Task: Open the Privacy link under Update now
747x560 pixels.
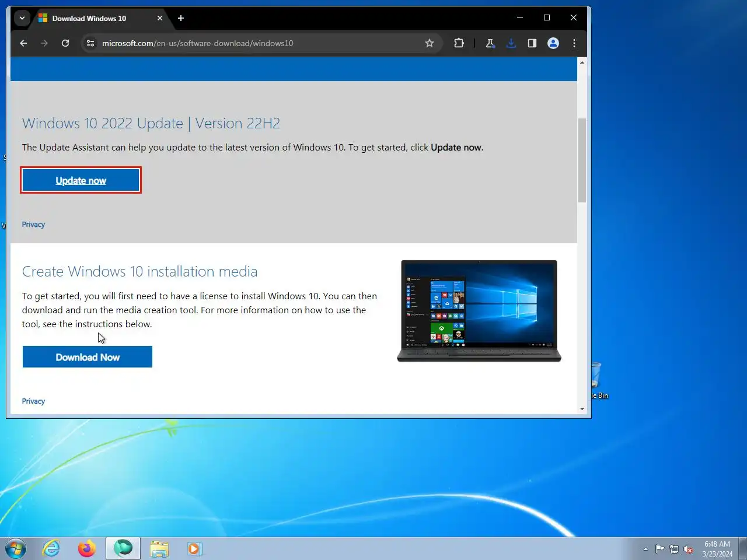Action: click(33, 225)
